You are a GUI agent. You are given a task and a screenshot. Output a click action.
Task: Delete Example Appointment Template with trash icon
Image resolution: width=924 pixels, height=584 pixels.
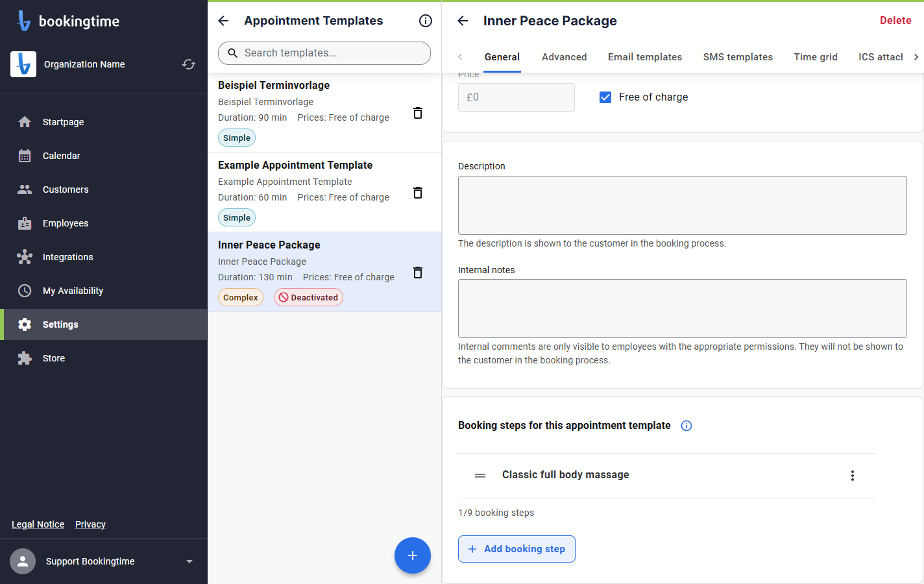418,193
